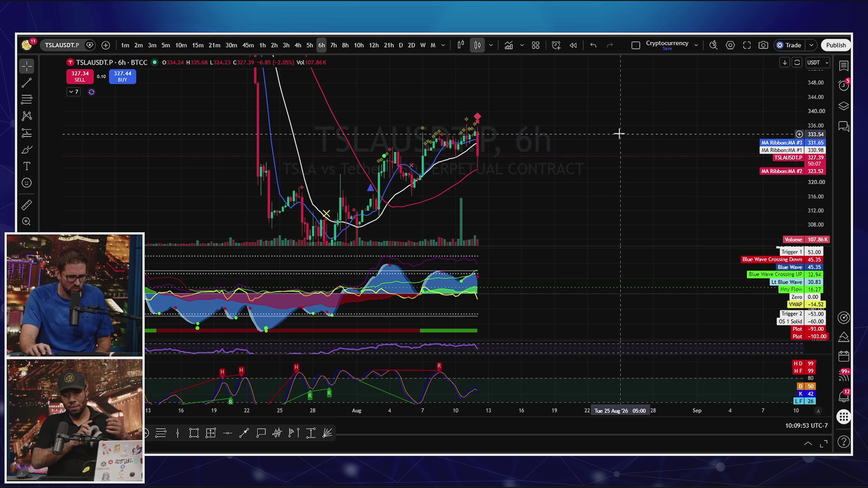Switch to the D daily timeframe
Screen dimensions: 868x488
[401, 45]
